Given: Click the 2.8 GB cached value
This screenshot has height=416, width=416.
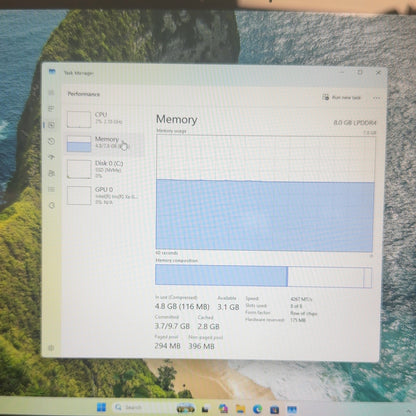Looking at the screenshot, I should [208, 326].
